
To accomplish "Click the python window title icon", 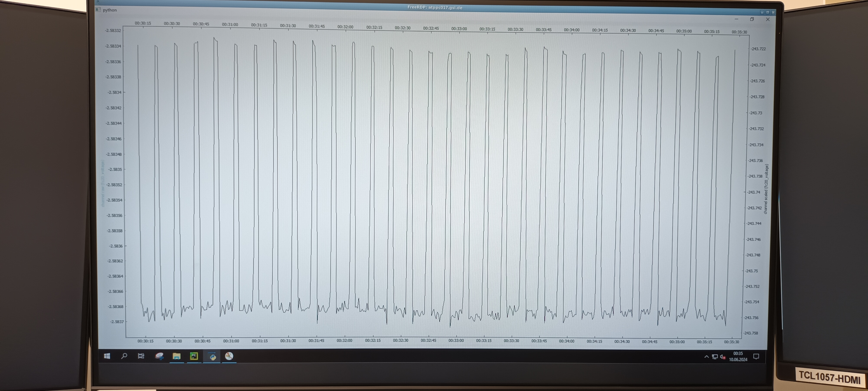I will [98, 9].
